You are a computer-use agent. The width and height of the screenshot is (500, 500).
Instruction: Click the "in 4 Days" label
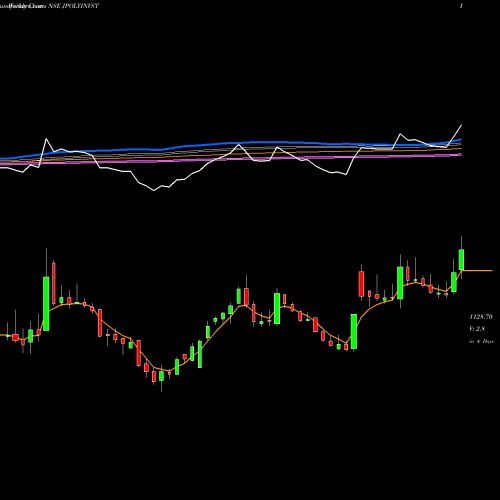click(x=481, y=341)
